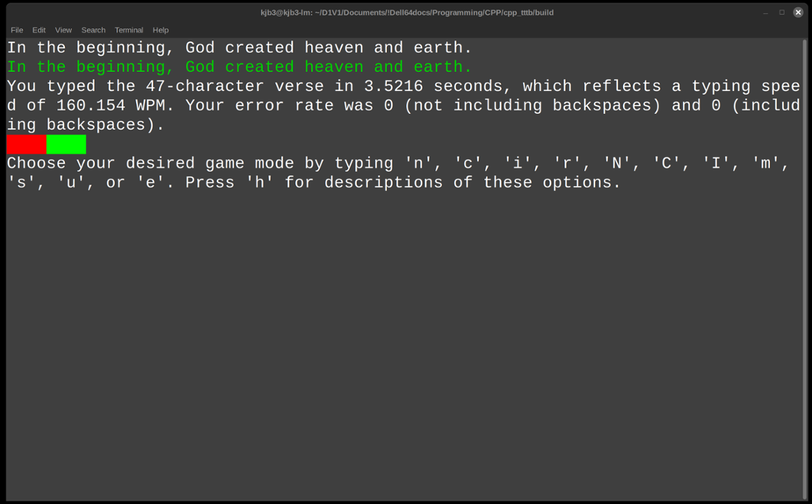Select the green typed verse line

[x=238, y=66]
